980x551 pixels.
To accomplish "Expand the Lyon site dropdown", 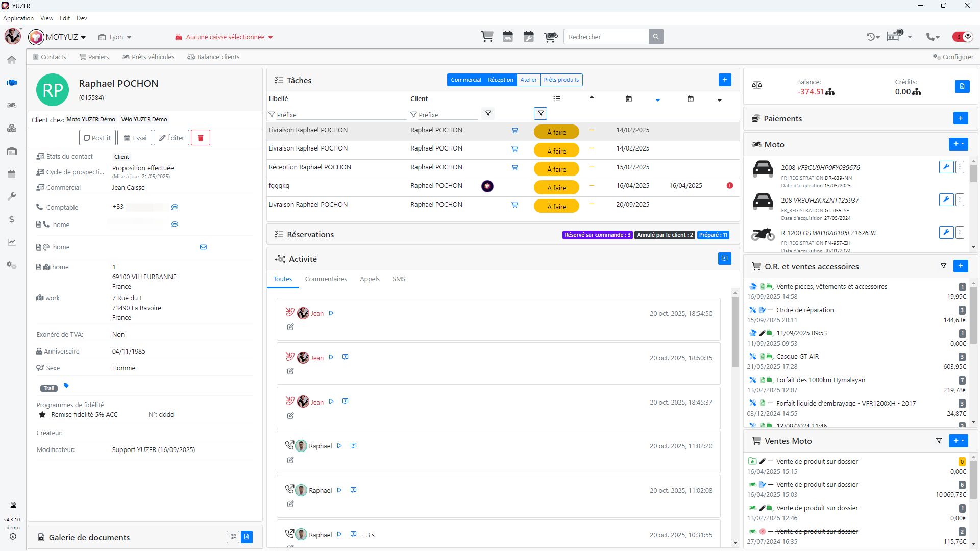I will (x=115, y=37).
